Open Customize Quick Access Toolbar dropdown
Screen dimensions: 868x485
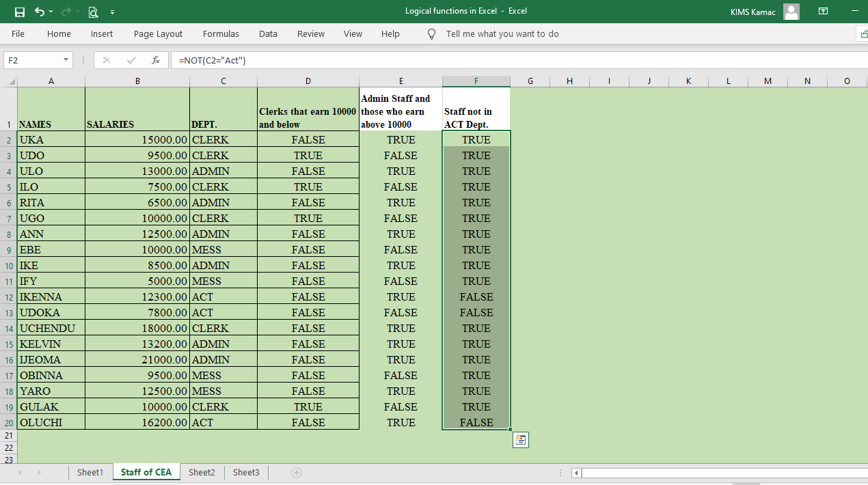click(112, 12)
